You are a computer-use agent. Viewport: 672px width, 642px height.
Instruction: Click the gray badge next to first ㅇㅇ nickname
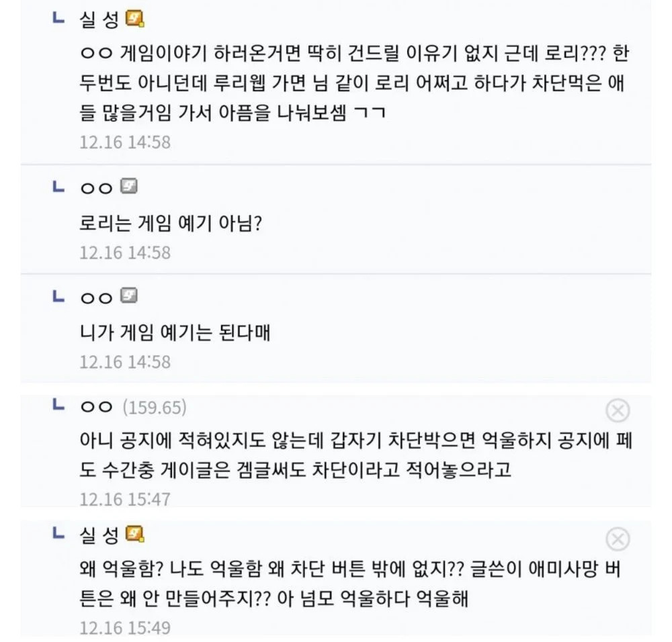128,186
